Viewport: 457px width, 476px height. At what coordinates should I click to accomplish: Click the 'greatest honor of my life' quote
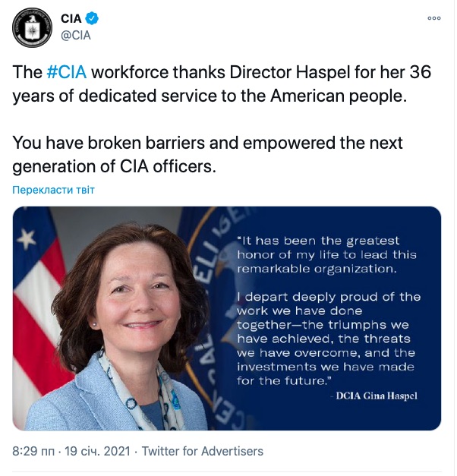pos(326,254)
